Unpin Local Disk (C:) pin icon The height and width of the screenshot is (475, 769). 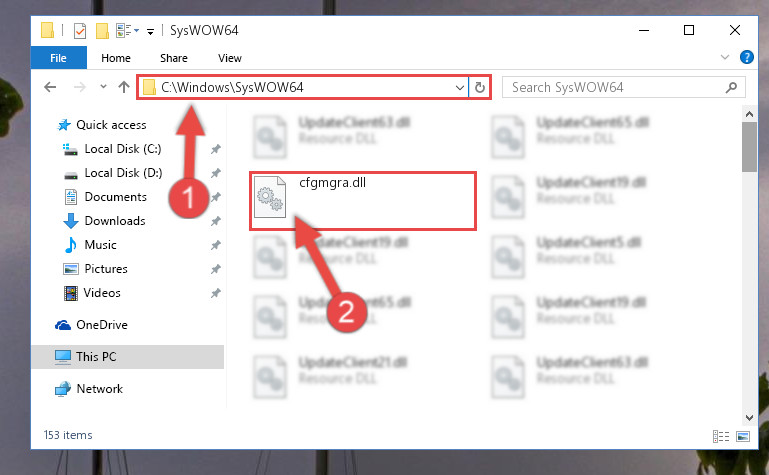215,149
